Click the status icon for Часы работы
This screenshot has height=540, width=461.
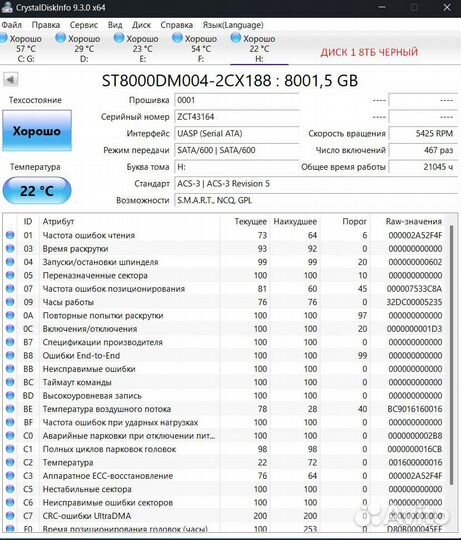(10, 302)
